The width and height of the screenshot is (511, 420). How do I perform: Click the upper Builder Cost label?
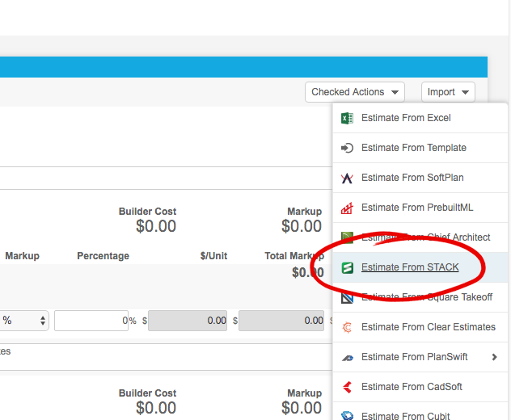[147, 212]
